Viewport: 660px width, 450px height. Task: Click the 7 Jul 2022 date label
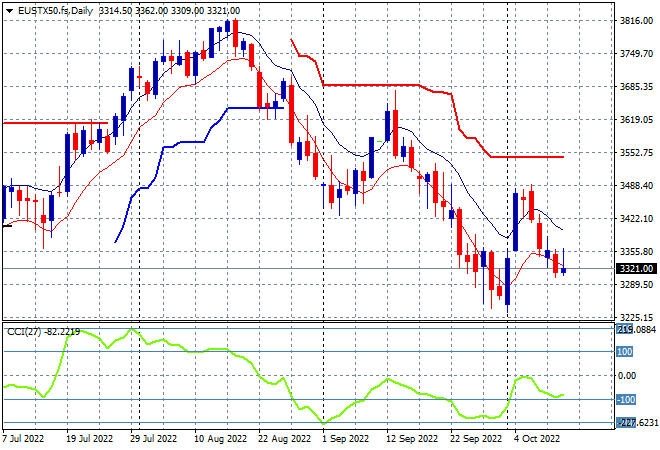pos(23,439)
